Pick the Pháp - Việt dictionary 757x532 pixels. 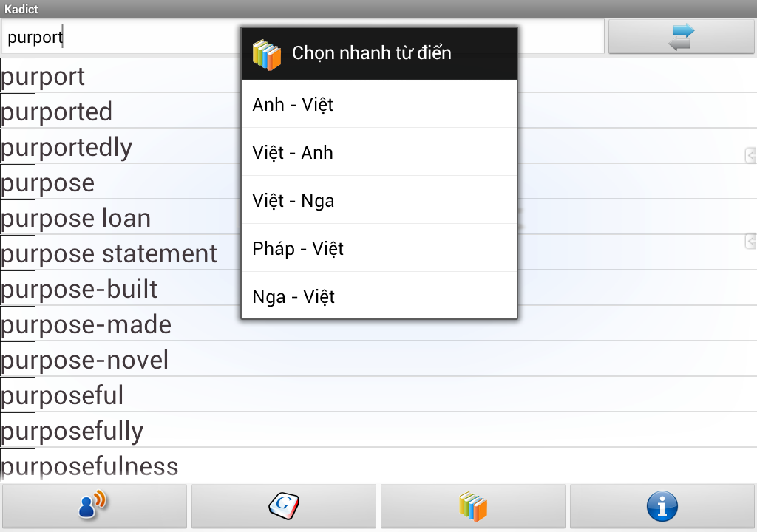pos(379,248)
